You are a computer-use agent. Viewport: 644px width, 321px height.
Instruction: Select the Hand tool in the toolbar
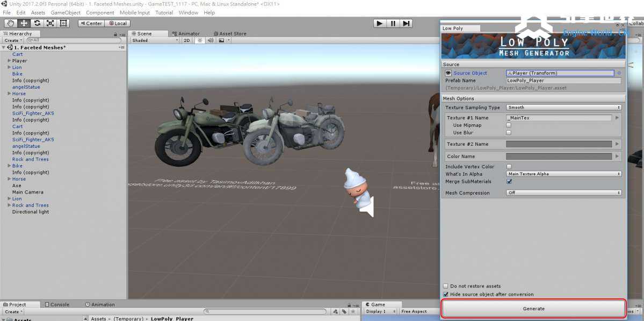11,24
